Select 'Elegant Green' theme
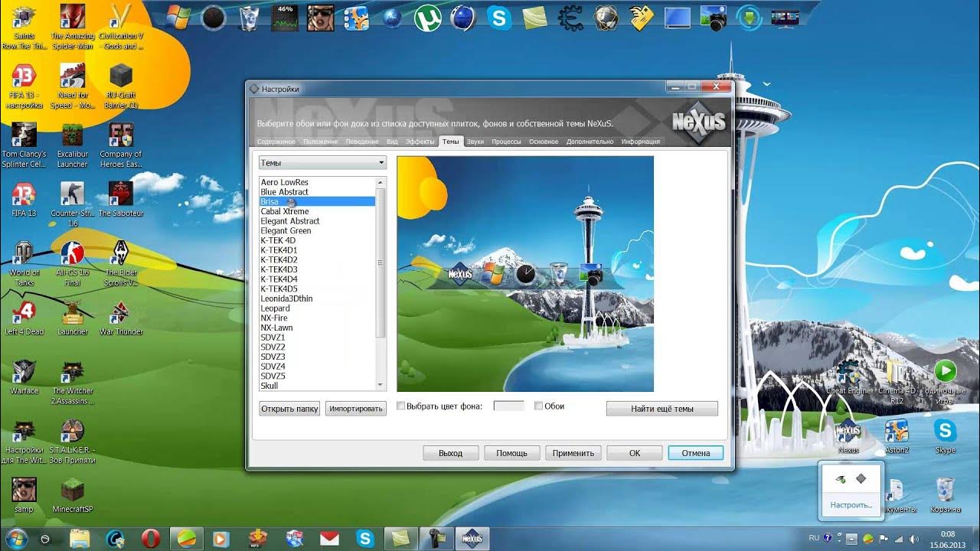 (x=317, y=230)
